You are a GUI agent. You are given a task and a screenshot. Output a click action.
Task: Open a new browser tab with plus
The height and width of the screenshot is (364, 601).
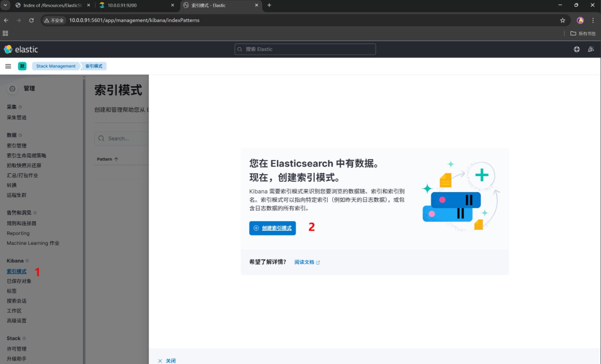[x=269, y=5]
